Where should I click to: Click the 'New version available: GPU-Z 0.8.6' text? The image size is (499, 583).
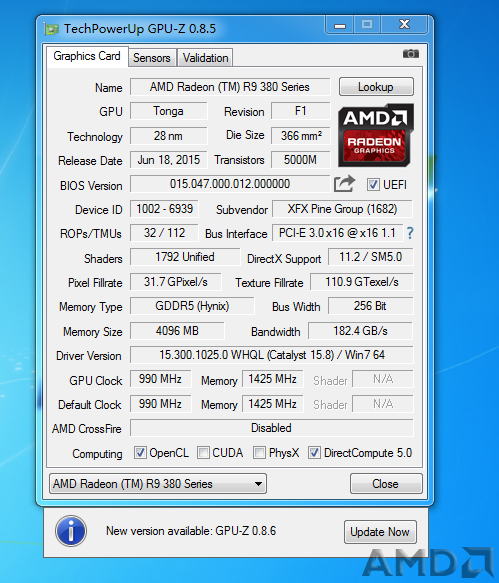[191, 531]
